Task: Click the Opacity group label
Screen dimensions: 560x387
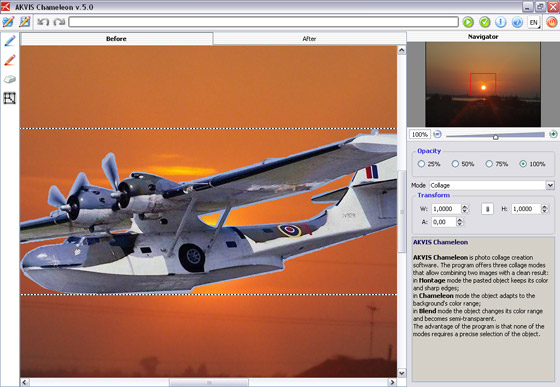Action: [x=429, y=151]
